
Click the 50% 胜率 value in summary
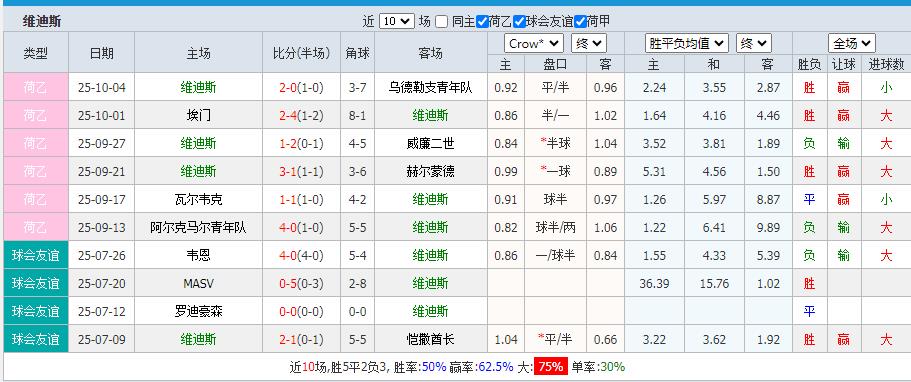(435, 367)
